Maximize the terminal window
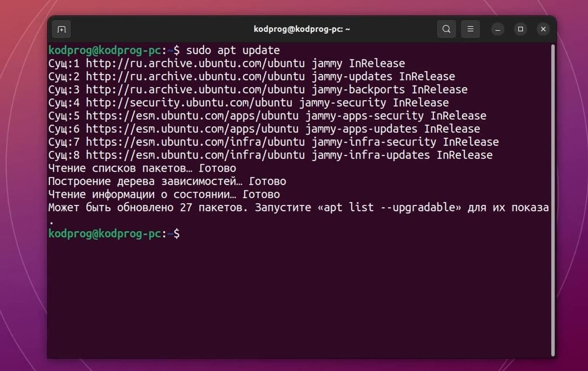The height and width of the screenshot is (371, 588). (x=520, y=29)
